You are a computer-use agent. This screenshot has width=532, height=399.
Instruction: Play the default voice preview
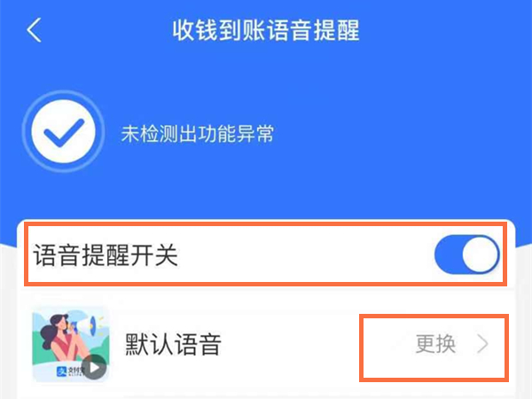[x=94, y=367]
